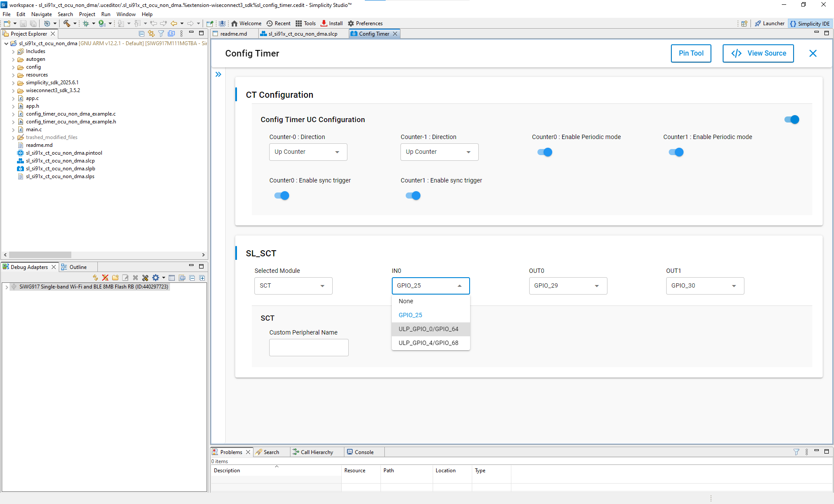The width and height of the screenshot is (834, 504).
Task: Open the Navigate menu
Action: (41, 14)
